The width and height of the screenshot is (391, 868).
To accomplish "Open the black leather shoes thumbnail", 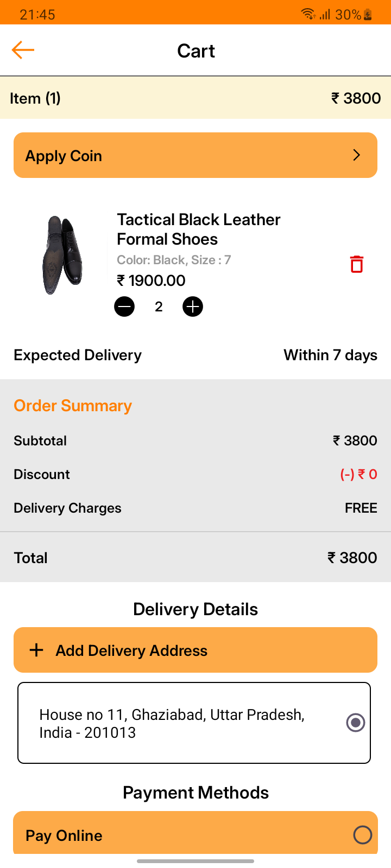I will pos(62,255).
